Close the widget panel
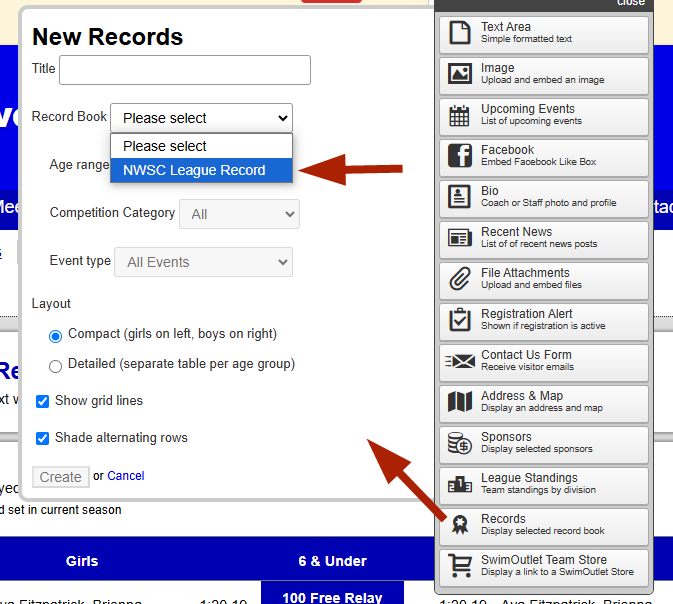 (x=630, y=3)
